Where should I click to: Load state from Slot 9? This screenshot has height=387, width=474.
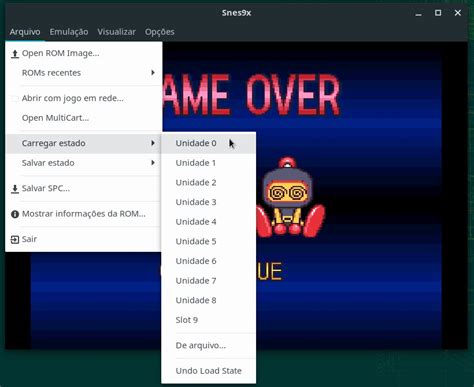click(x=209, y=320)
